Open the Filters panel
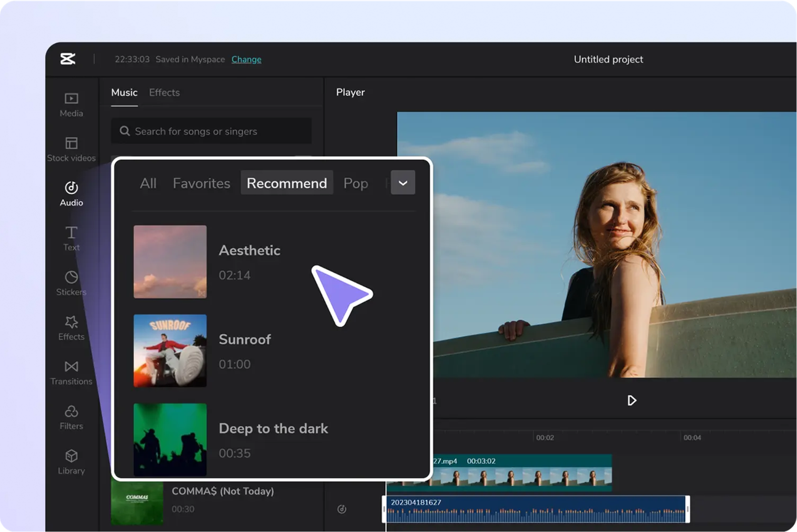Image resolution: width=797 pixels, height=532 pixels. click(x=71, y=417)
